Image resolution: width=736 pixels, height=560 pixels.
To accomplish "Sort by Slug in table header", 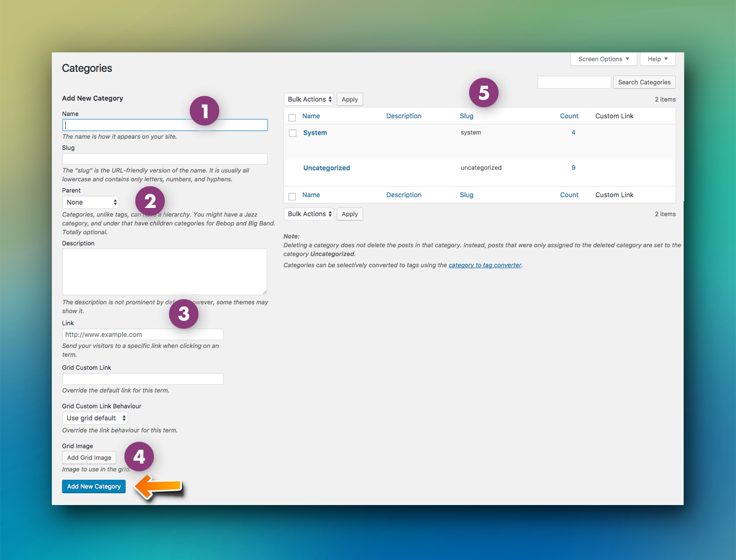I will (466, 116).
